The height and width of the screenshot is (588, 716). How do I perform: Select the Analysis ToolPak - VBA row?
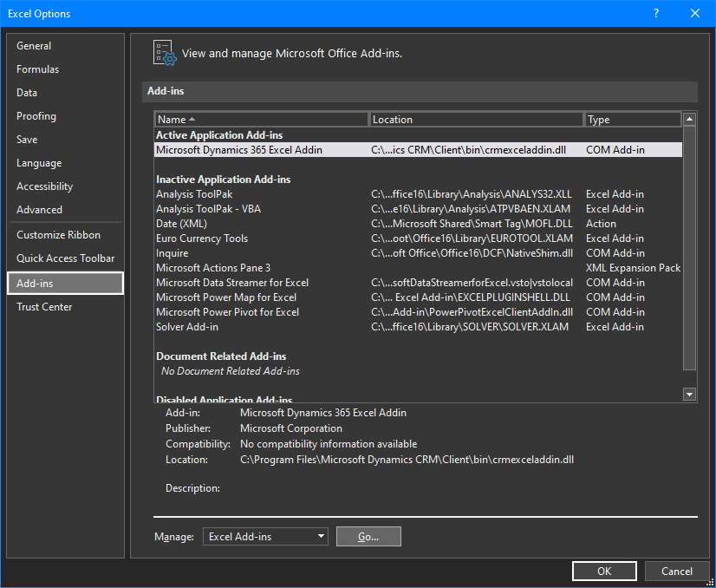click(x=419, y=209)
